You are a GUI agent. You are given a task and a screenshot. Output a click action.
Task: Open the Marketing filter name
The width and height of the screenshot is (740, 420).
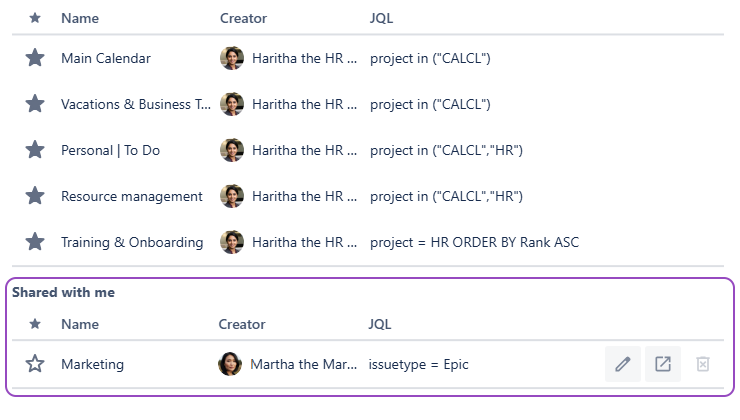pos(92,364)
